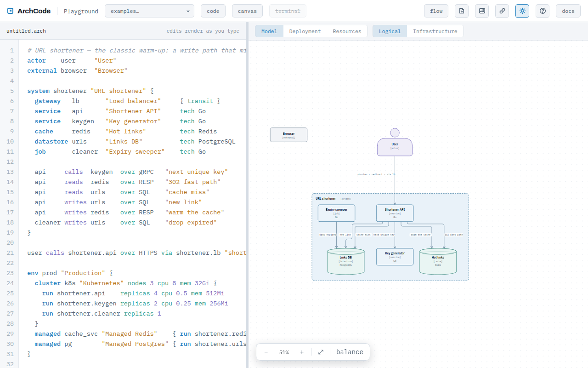Open the examples dropdown
The image size is (588, 368).
149,11
